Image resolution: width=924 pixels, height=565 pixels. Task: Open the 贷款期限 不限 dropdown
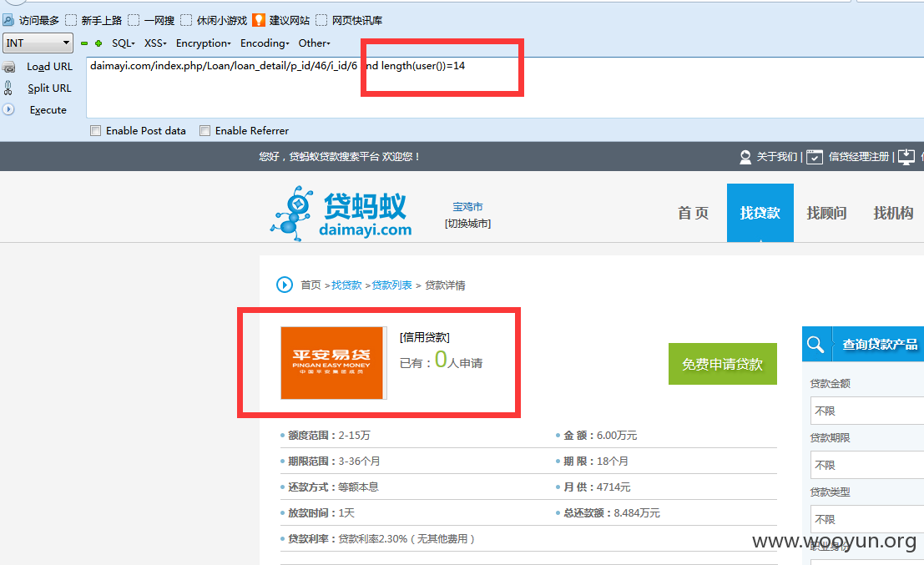click(x=867, y=465)
